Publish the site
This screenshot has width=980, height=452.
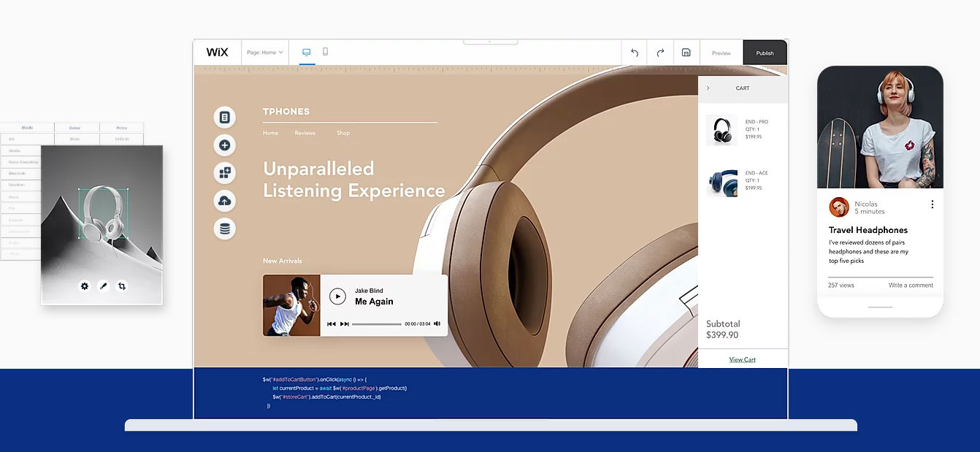765,53
